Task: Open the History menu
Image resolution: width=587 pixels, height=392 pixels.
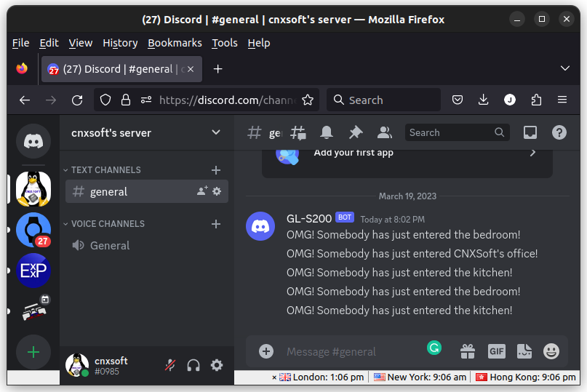Action: [120, 43]
